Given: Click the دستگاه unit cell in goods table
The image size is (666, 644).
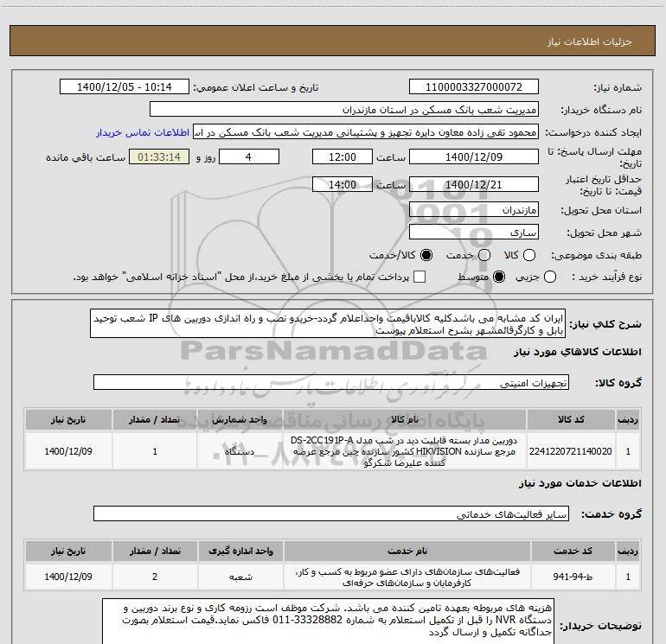Looking at the screenshot, I should click(240, 451).
